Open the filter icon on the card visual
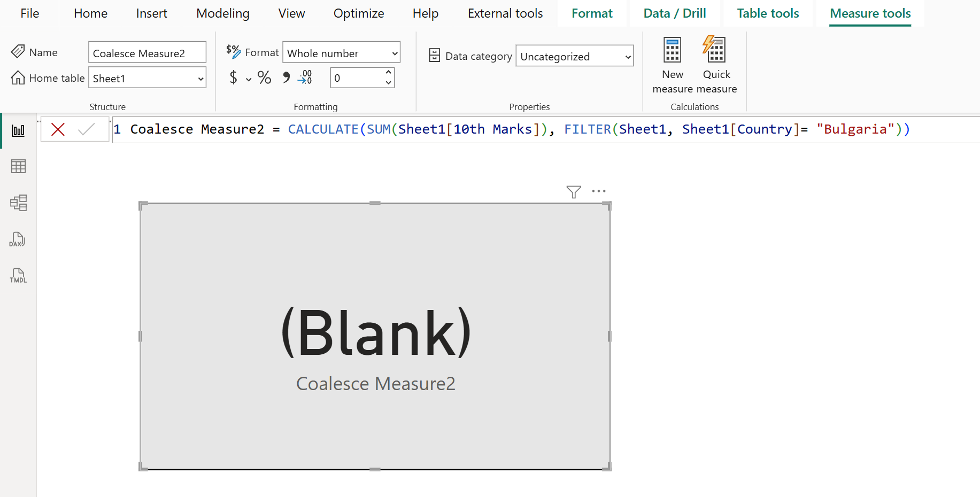 pos(573,191)
